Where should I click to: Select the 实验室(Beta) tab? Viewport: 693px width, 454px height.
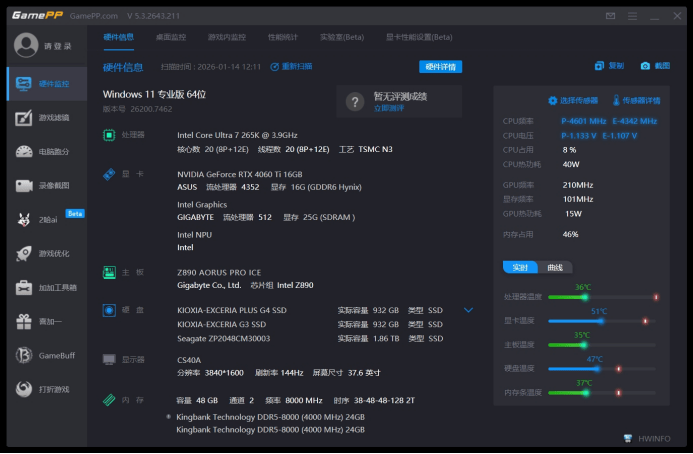[342, 37]
